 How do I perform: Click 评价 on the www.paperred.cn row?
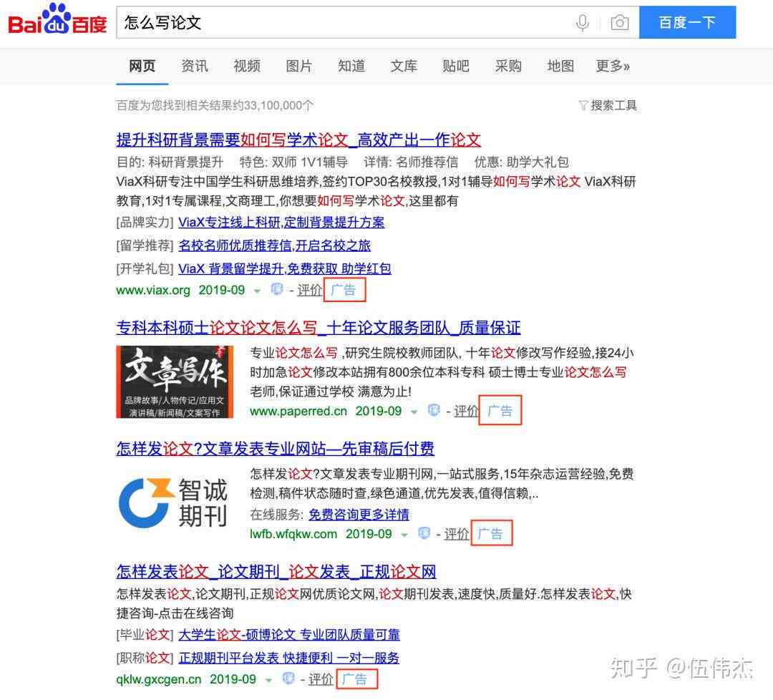466,411
